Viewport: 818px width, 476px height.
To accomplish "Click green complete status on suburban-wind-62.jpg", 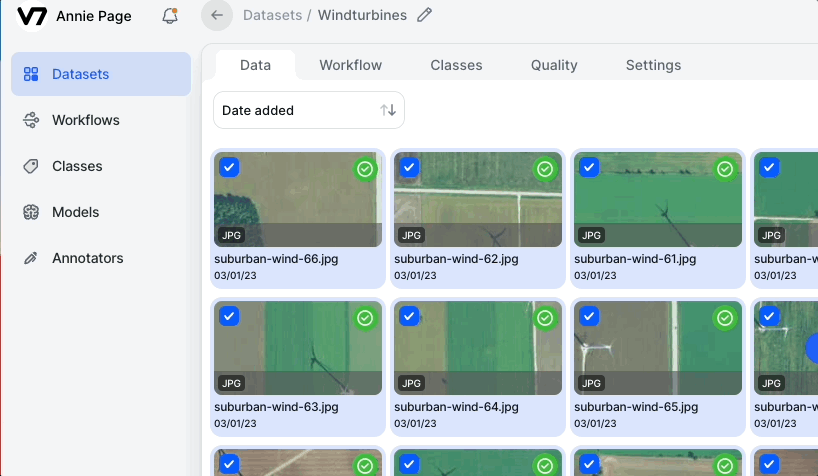I will click(545, 169).
